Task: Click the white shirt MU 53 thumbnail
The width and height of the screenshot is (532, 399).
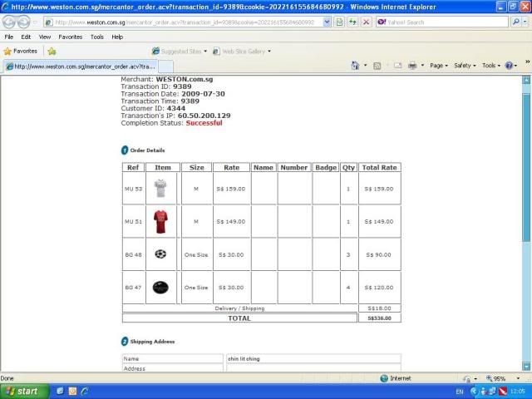Action: (160, 189)
